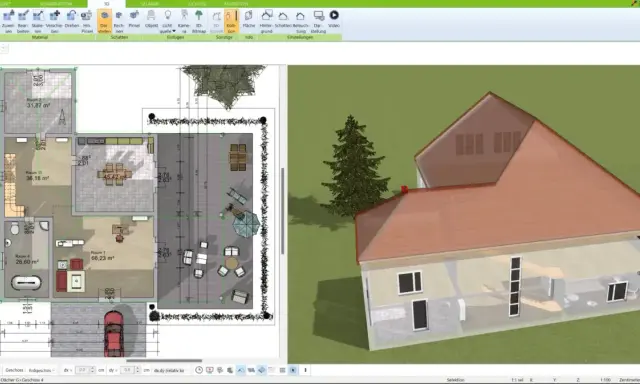
Task: Switch to the 3D ribbon tab
Action: [107, 4]
